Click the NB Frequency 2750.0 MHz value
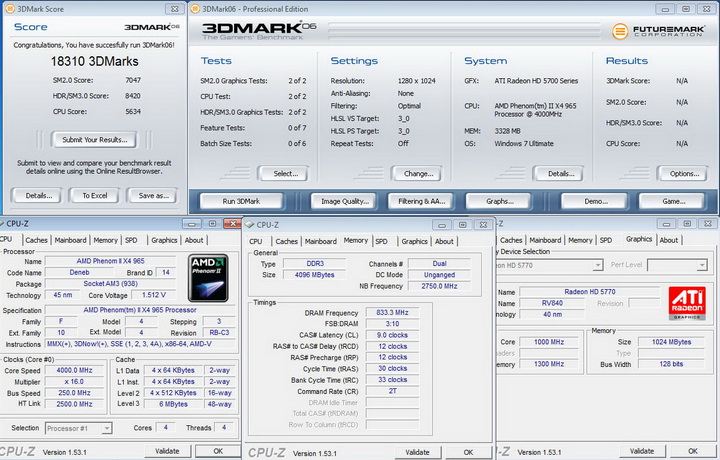 [x=439, y=286]
